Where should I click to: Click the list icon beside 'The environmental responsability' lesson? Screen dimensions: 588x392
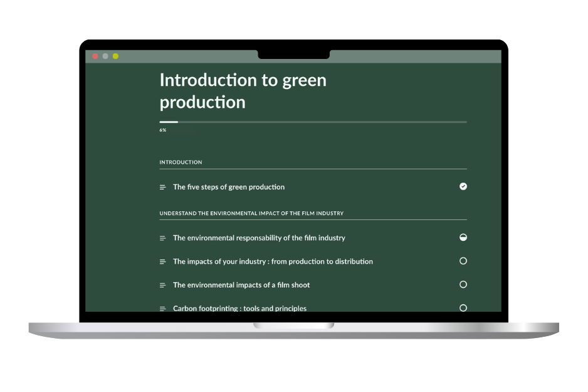tap(162, 238)
